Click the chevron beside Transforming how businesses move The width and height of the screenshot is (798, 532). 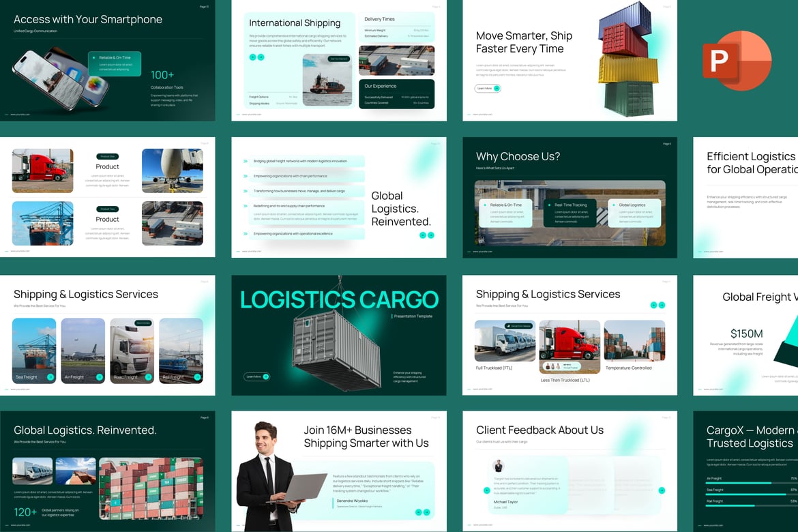[x=246, y=191]
